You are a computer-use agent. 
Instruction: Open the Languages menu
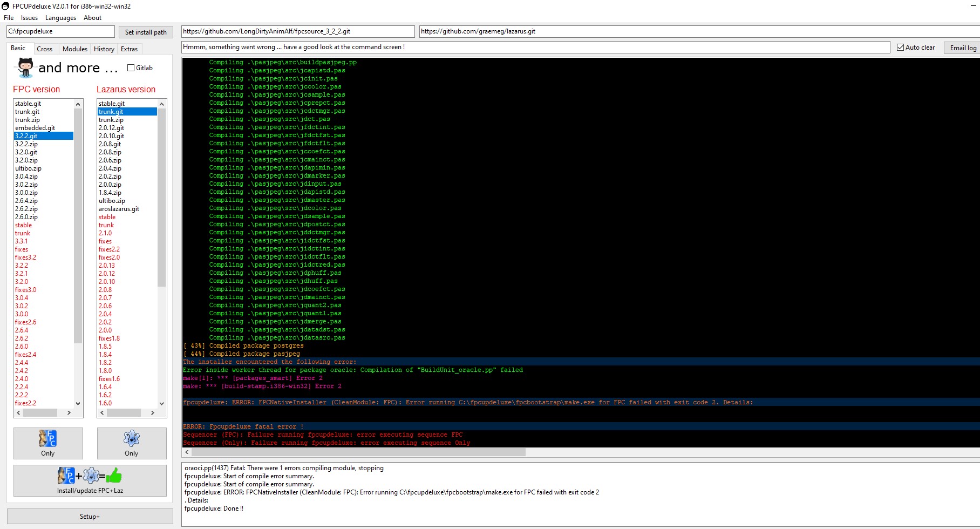tap(60, 18)
